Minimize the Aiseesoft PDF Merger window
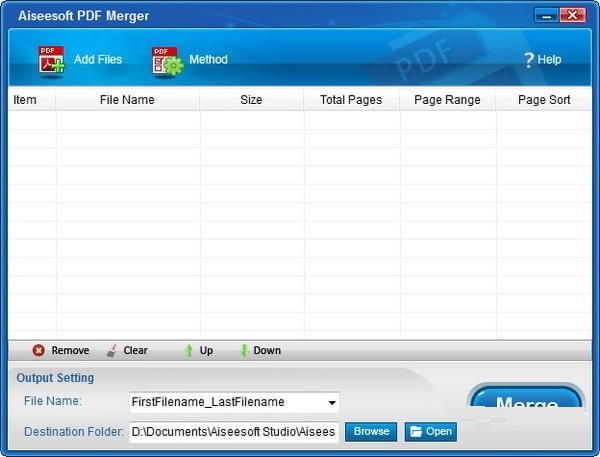Viewport: 600px width, 457px height. (546, 16)
